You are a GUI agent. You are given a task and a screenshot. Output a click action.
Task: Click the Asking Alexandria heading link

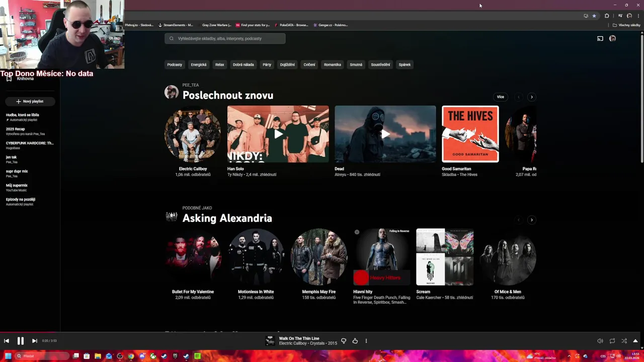pyautogui.click(x=227, y=218)
